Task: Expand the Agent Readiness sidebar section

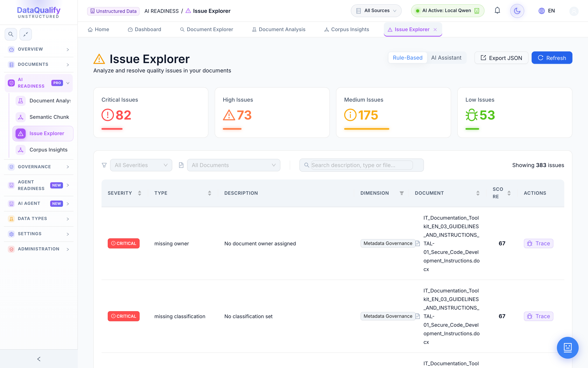Action: pyautogui.click(x=39, y=185)
